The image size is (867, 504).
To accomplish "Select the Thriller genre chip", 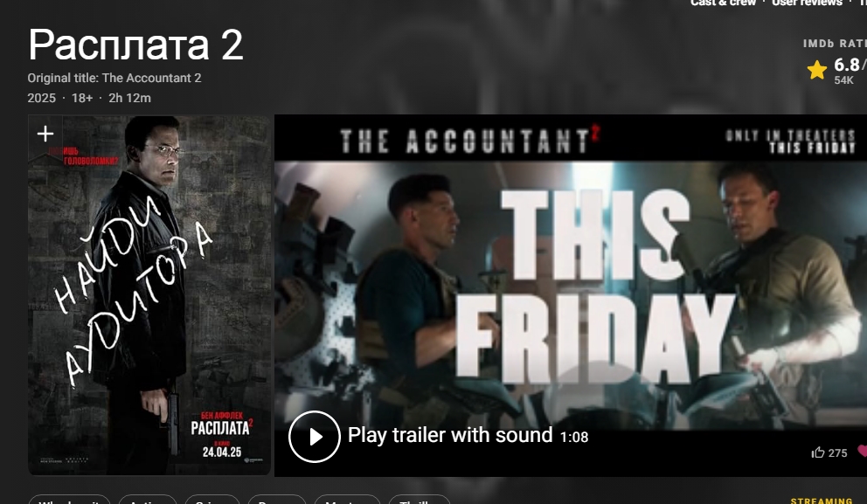I will [420, 501].
